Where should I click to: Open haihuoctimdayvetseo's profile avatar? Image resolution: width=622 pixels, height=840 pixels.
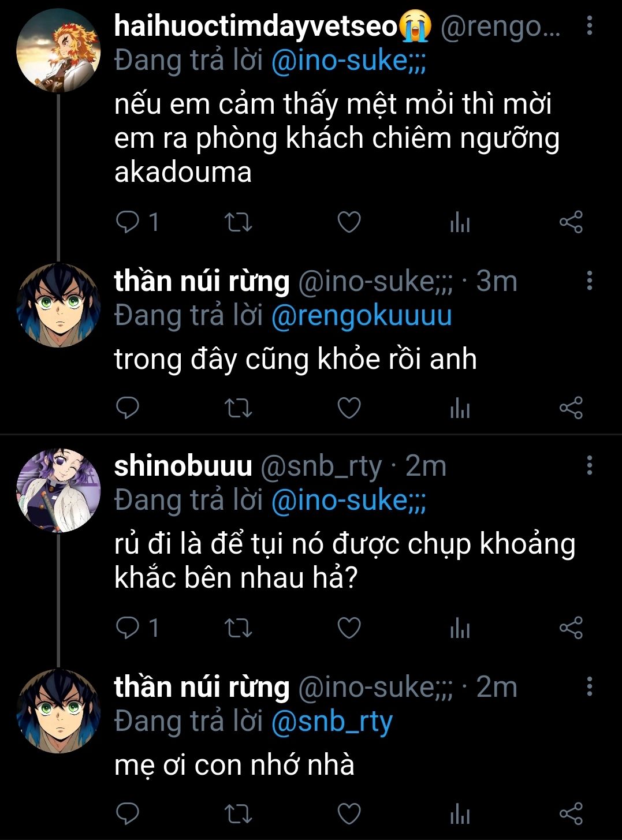(58, 51)
